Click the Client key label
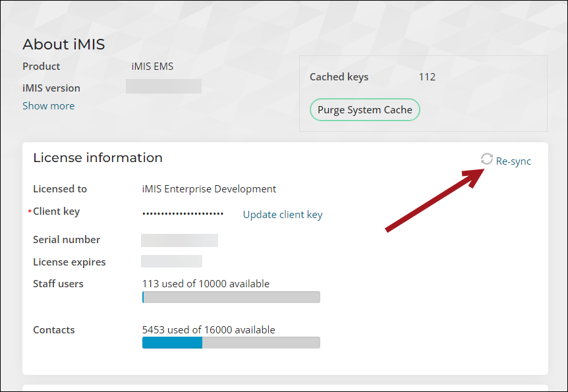The width and height of the screenshot is (568, 392). 56,211
